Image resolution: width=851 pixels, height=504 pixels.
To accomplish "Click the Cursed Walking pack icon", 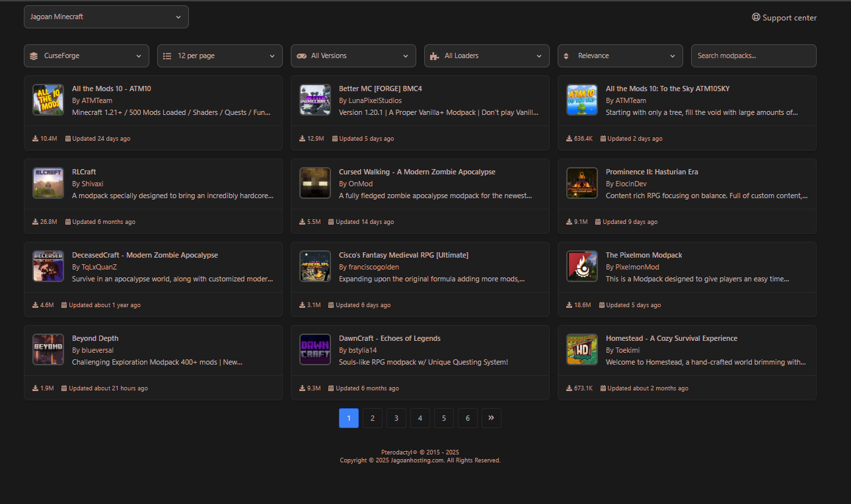I will pos(315,183).
